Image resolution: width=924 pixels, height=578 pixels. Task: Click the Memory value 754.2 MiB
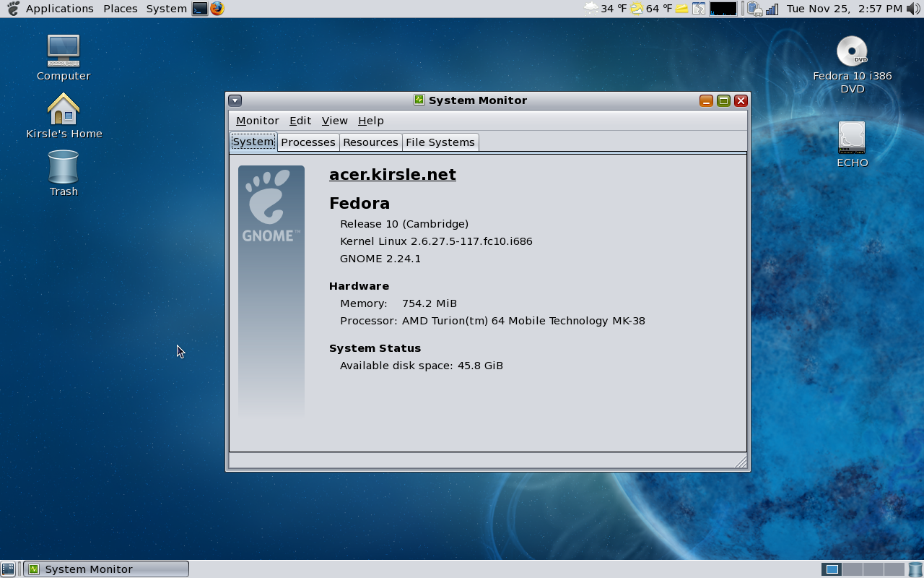430,303
